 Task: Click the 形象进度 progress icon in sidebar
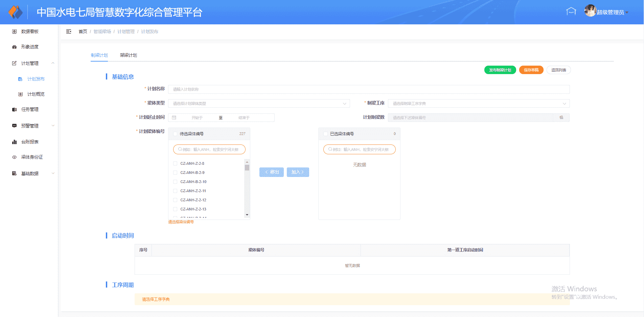coord(14,47)
